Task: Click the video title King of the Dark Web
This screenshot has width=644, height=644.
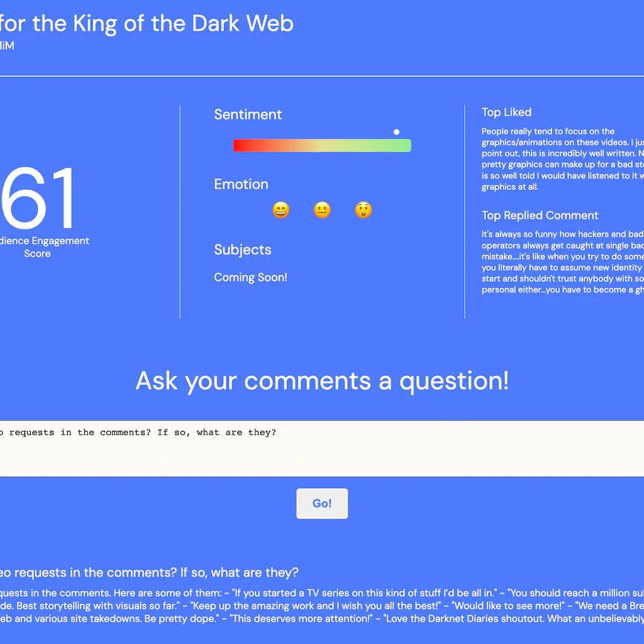Action: (x=147, y=23)
